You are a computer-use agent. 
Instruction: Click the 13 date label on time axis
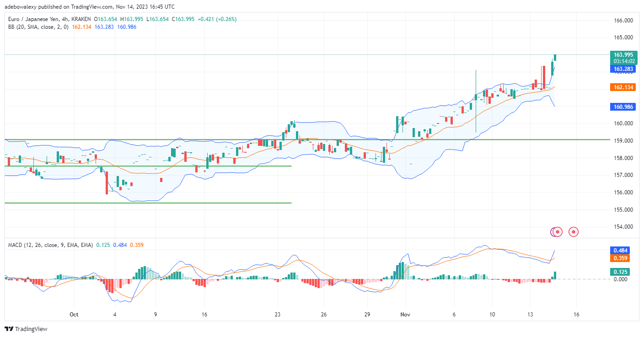tap(530, 315)
